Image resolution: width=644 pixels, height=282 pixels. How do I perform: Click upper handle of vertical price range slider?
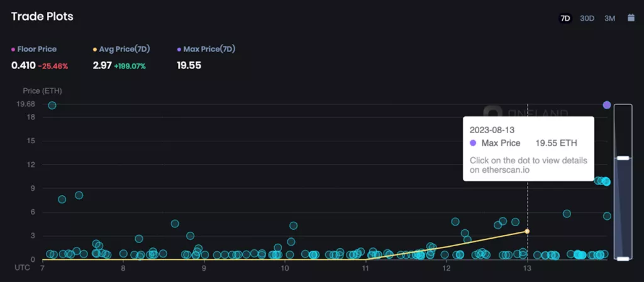[x=623, y=158]
